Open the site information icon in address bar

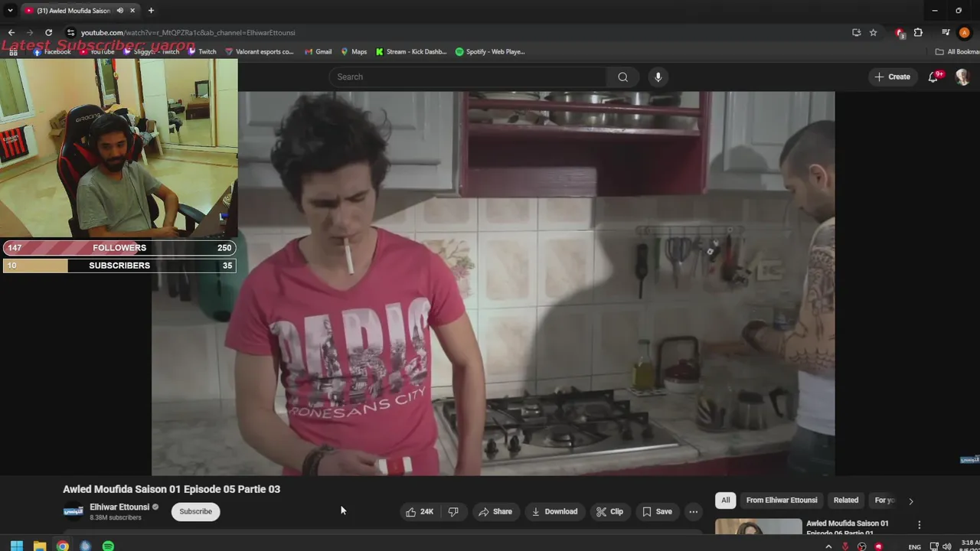coord(70,32)
